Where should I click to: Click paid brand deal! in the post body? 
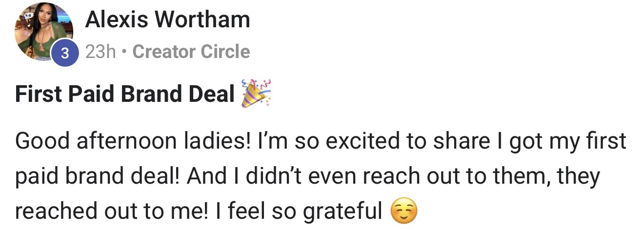tap(96, 176)
